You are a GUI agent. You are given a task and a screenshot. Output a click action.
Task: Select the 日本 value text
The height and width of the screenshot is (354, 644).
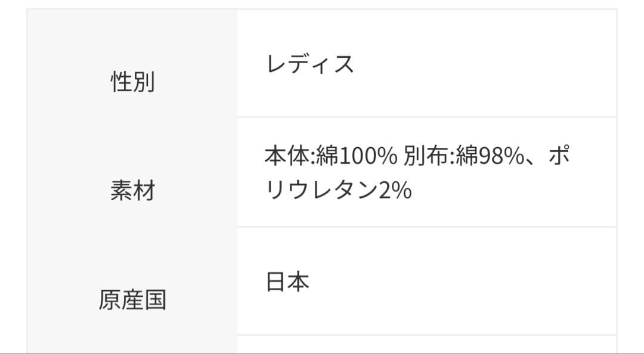coord(287,282)
